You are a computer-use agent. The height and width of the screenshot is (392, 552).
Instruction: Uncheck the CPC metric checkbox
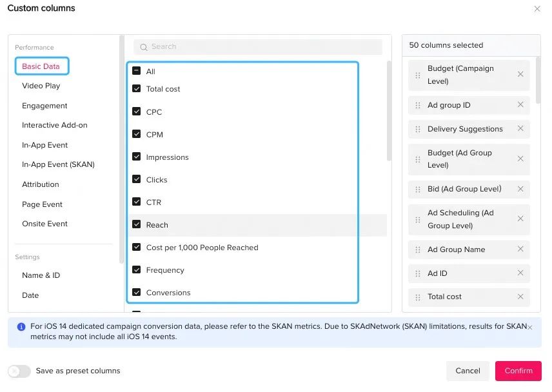click(x=136, y=112)
